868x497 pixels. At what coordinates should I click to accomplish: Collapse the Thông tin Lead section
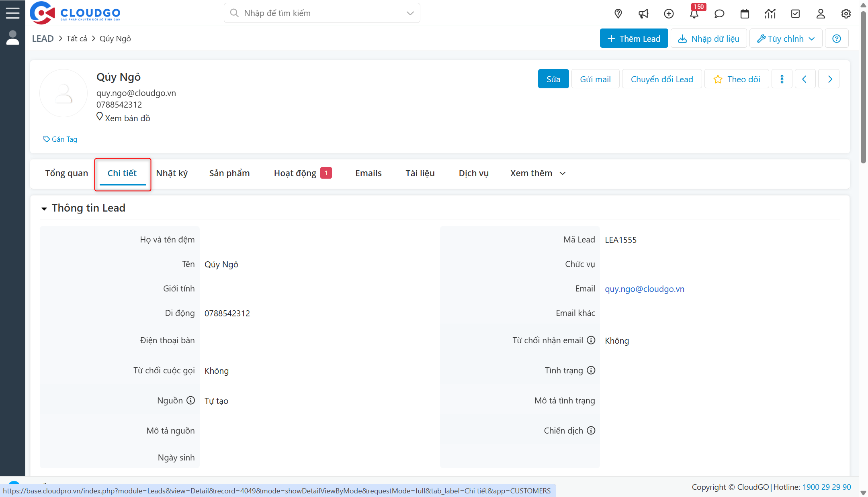click(x=44, y=208)
